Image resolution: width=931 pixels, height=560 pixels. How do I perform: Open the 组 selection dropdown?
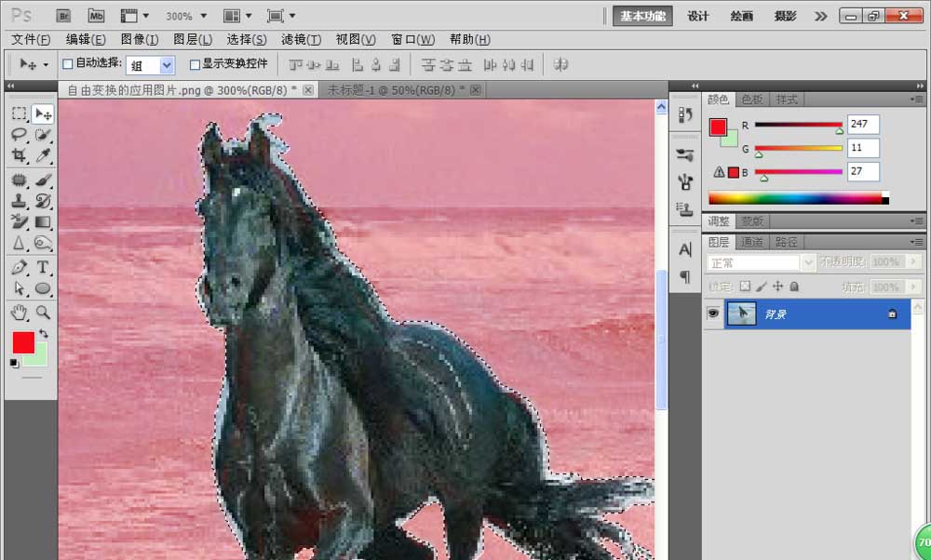[x=164, y=64]
